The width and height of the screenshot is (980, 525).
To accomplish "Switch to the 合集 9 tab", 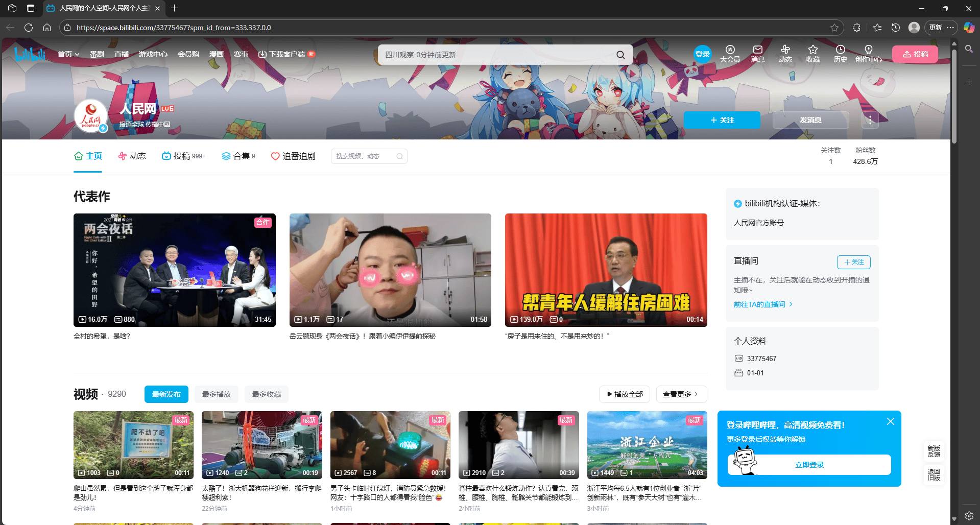I will pyautogui.click(x=238, y=156).
